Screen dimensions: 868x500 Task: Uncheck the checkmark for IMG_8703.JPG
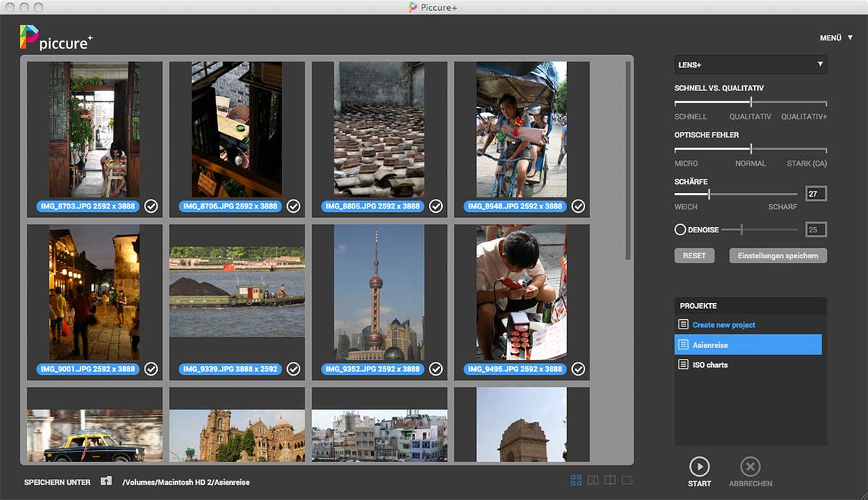pos(151,206)
